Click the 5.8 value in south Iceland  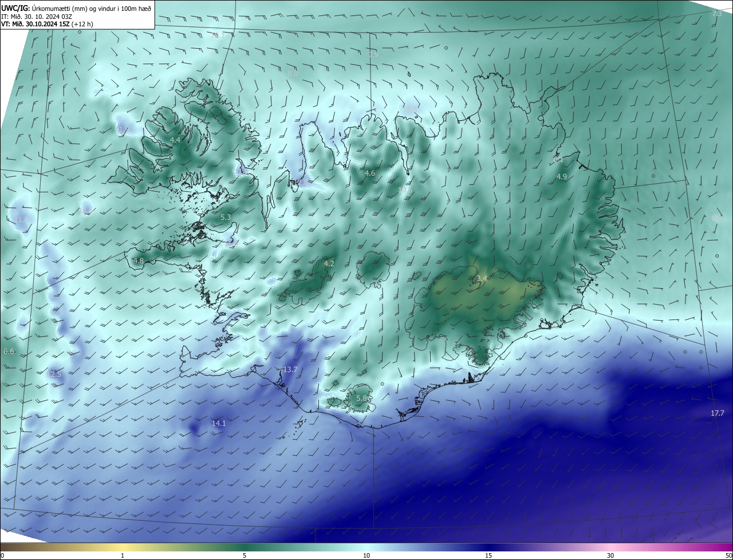pos(361,399)
